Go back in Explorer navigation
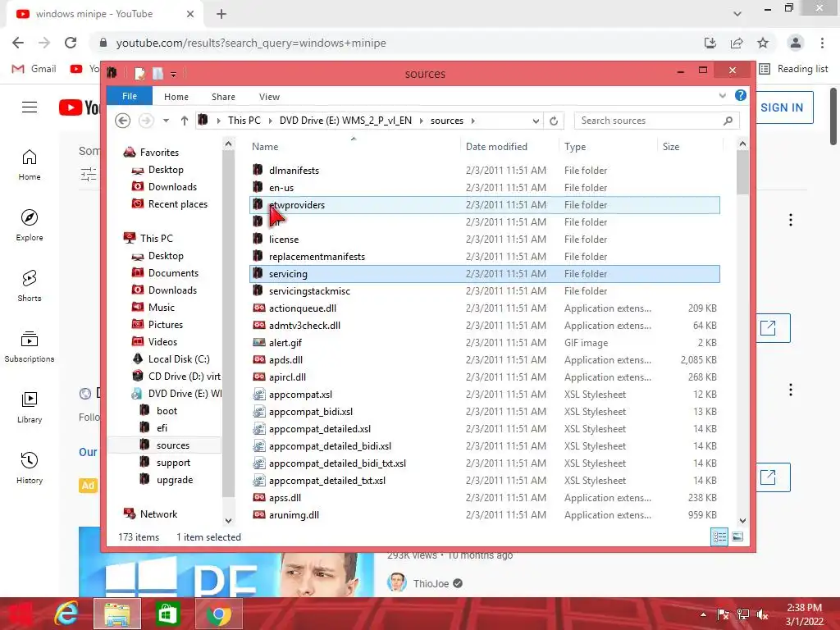 [x=123, y=121]
